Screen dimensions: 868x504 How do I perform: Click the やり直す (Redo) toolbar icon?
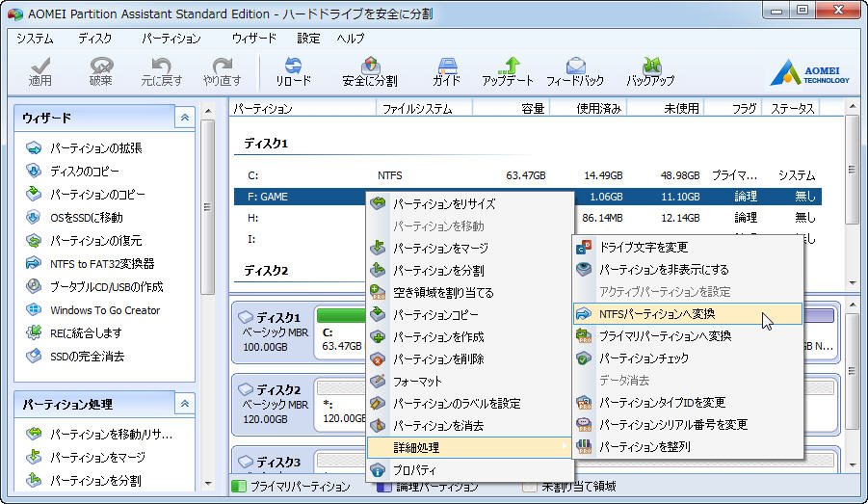(222, 72)
